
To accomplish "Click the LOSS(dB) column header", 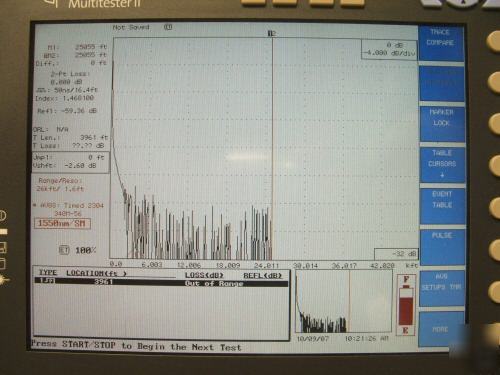I will point(204,275).
